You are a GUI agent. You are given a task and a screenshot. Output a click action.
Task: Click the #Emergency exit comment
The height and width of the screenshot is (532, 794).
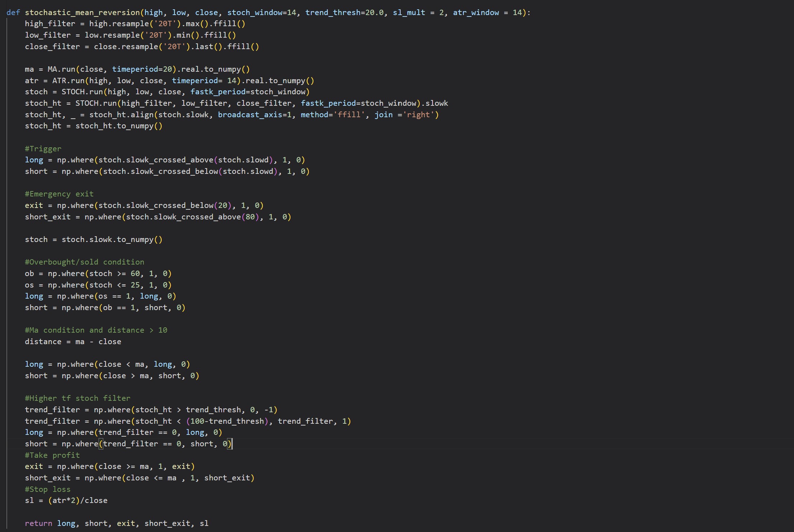59,194
